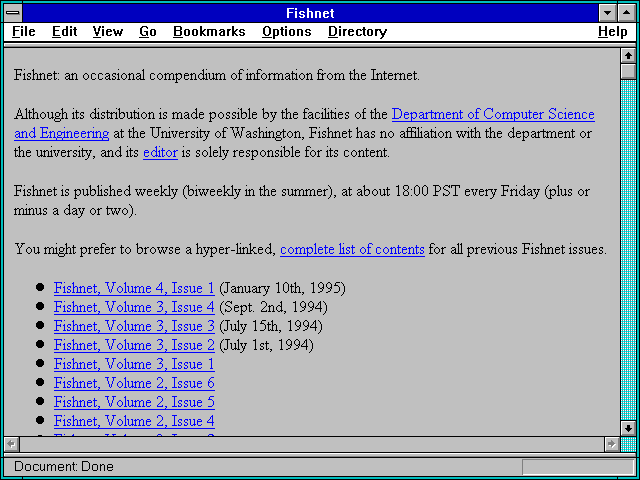640x480 pixels.
Task: Click the '(Sept. 2nd, 1994)' date text
Action: coord(273,307)
